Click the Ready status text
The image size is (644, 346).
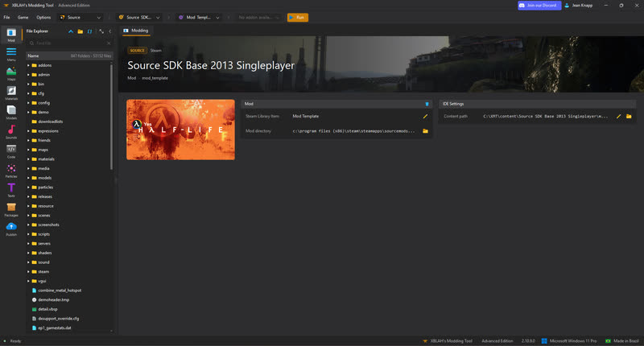[x=15, y=341]
